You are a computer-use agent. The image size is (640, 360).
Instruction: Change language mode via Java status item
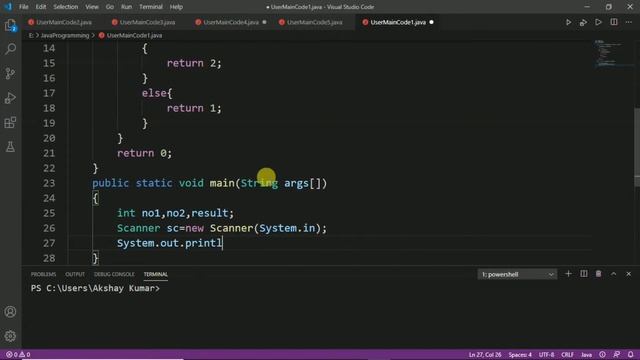pyautogui.click(x=587, y=355)
